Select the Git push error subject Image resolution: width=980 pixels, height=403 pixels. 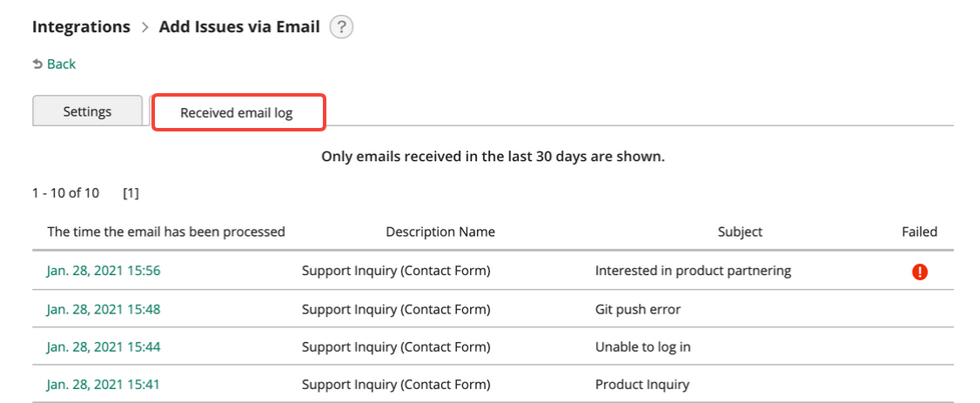tap(637, 309)
